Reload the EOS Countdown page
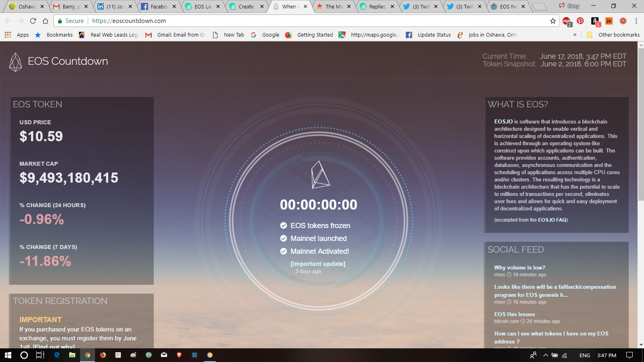 click(x=33, y=21)
